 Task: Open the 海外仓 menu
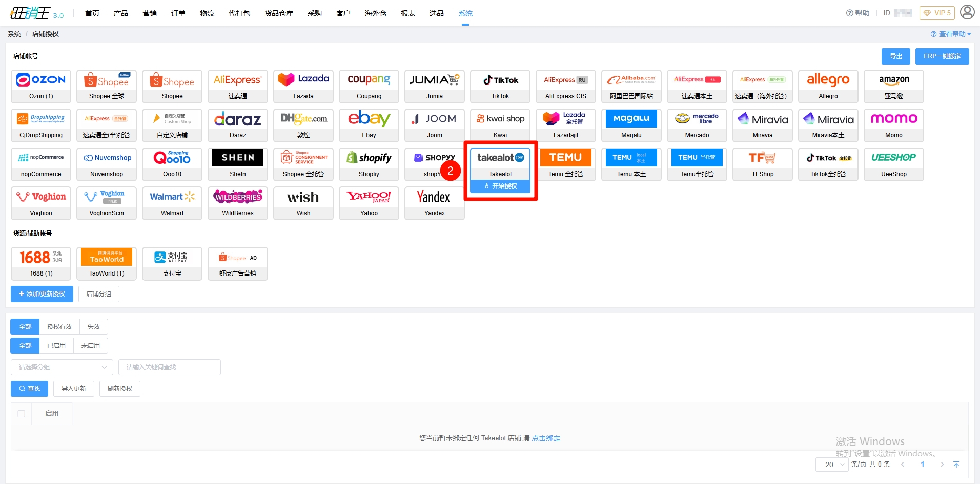point(376,13)
